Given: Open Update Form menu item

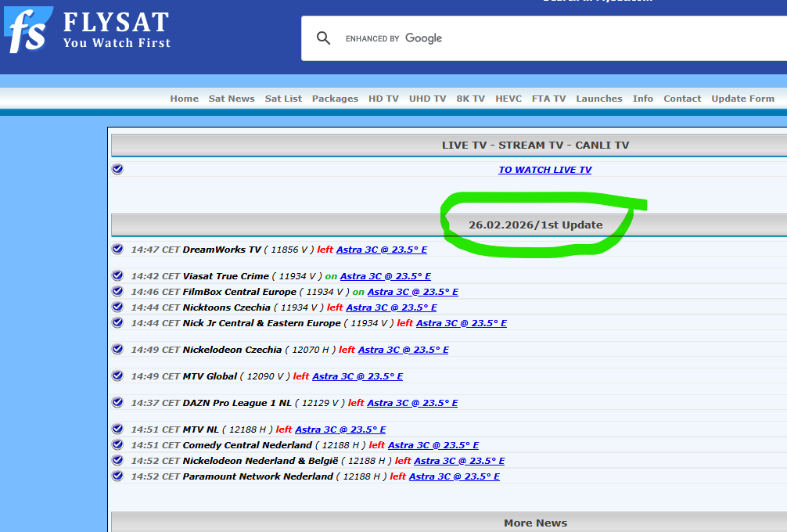Looking at the screenshot, I should click(743, 99).
